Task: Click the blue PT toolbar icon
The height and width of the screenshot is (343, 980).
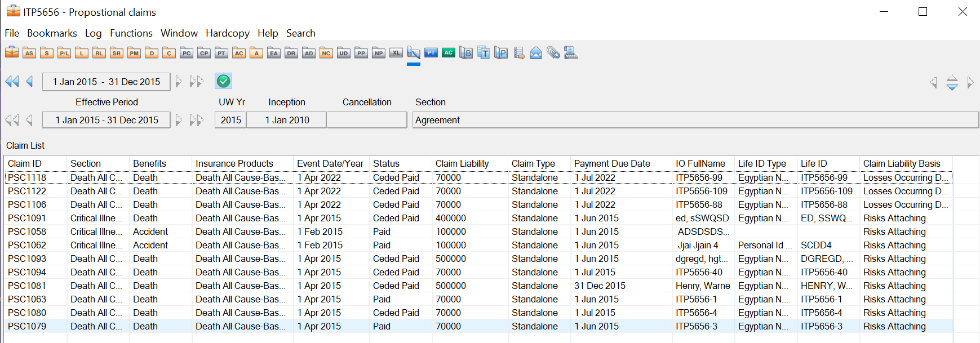Action: coord(431,53)
